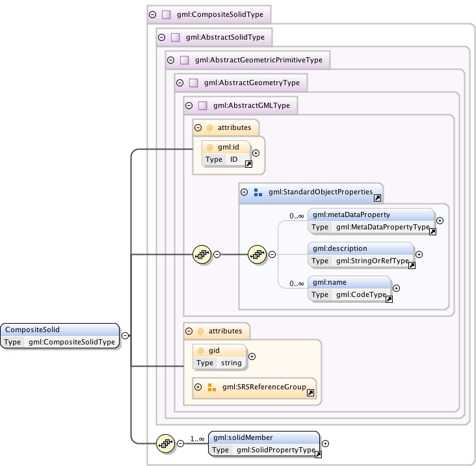
Task: Click the complex type icon of gml:AbstractGeometricPrimitiveType
Action: (184, 60)
